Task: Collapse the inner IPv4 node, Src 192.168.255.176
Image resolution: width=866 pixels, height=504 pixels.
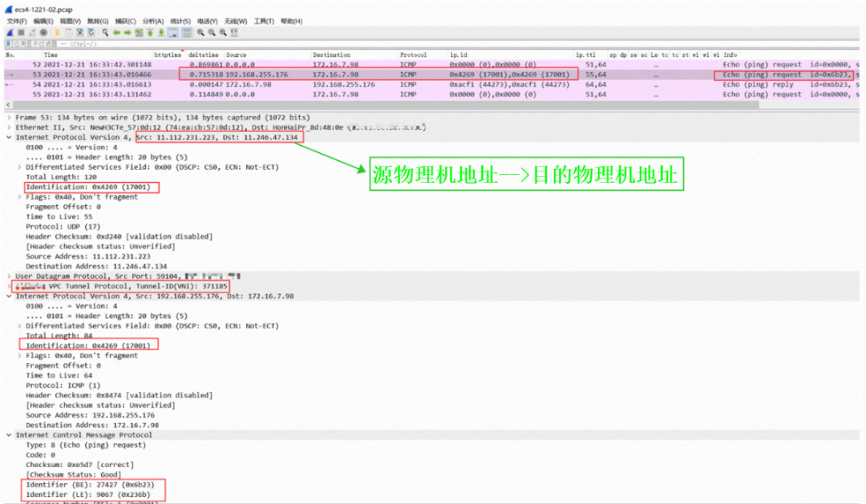Action: coord(9,296)
